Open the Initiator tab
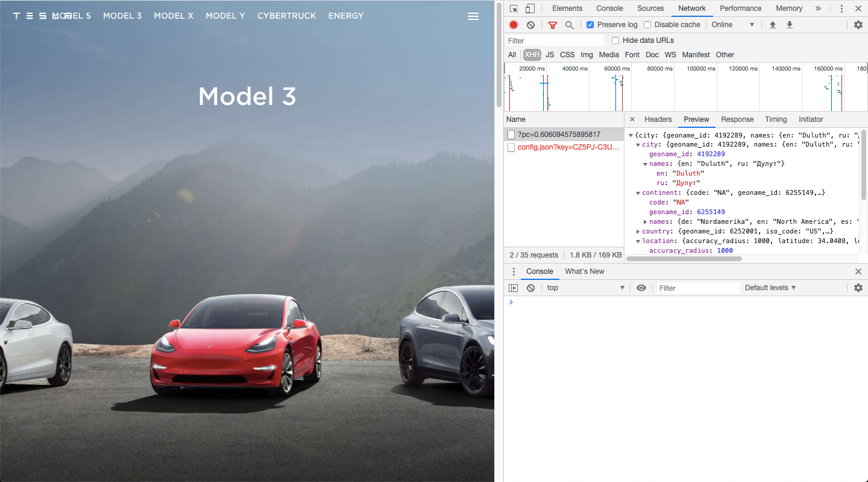Image resolution: width=868 pixels, height=482 pixels. point(811,119)
